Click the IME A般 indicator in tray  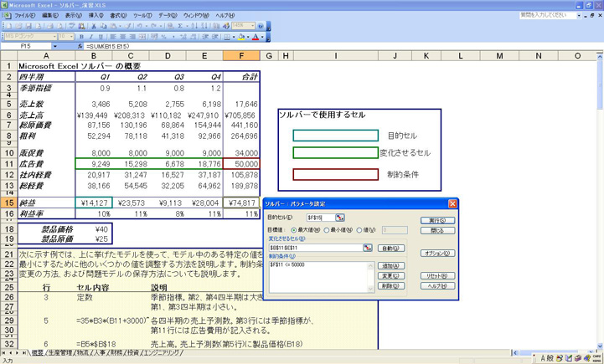(547, 358)
